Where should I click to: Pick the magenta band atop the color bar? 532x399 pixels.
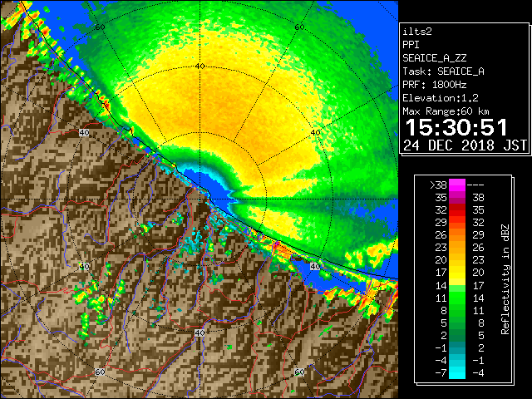point(457,185)
